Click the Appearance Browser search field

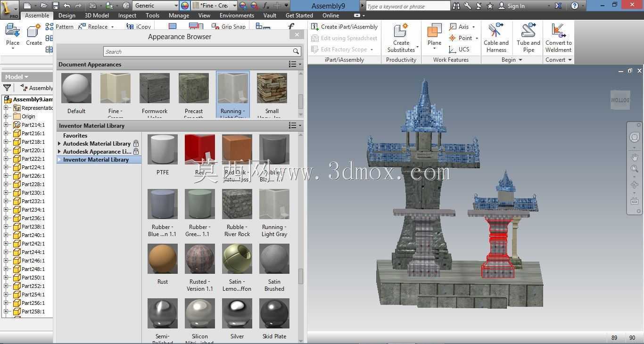pos(202,51)
